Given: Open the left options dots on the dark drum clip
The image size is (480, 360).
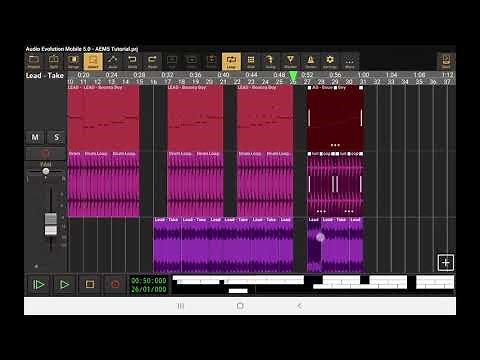Looking at the screenshot, I should click(x=321, y=211).
